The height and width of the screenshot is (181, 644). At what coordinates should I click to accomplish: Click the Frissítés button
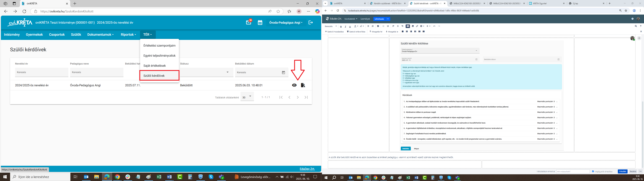pos(623,171)
